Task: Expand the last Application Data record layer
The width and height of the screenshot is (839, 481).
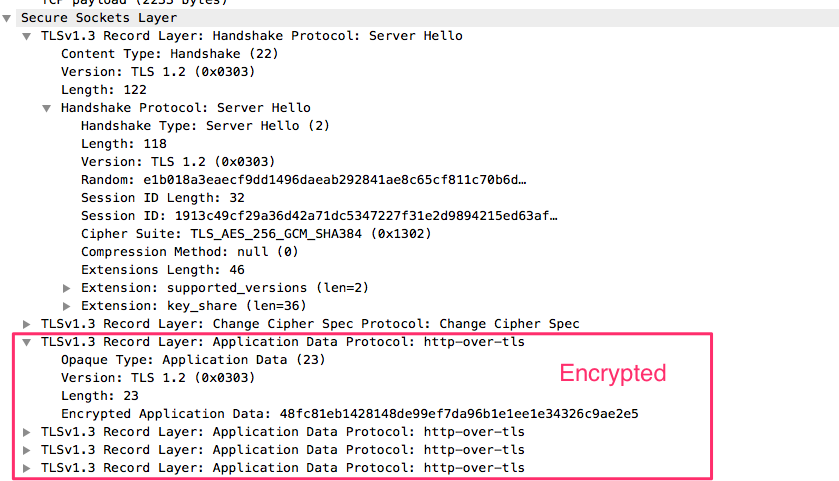Action: coord(27,468)
